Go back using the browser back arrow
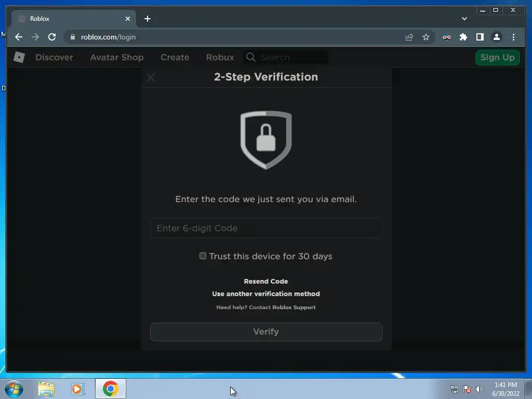 [19, 37]
